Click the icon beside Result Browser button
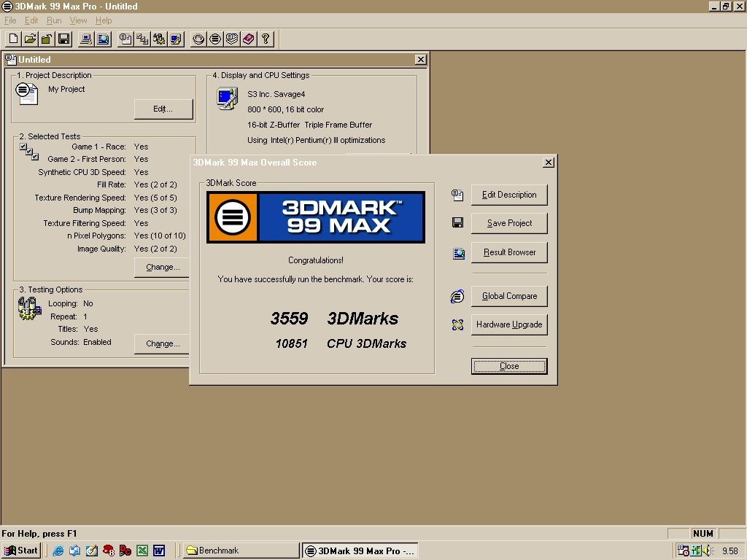Viewport: 747px width, 560px height. click(x=458, y=253)
